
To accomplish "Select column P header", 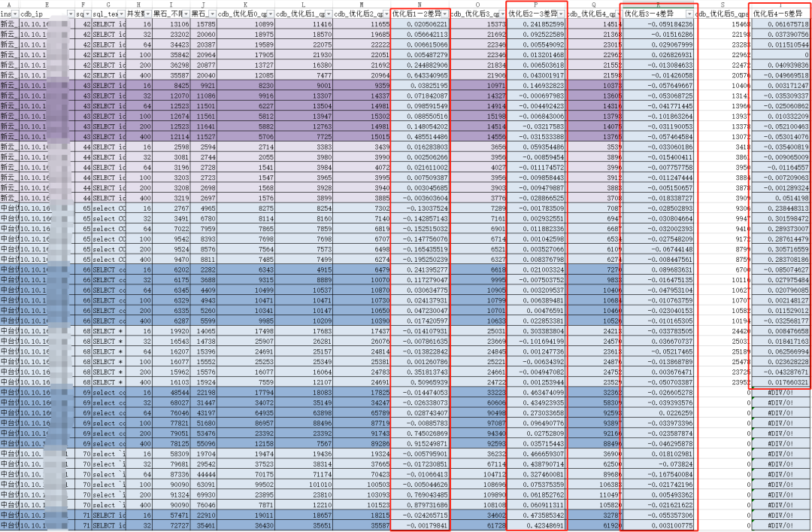I will (x=536, y=5).
